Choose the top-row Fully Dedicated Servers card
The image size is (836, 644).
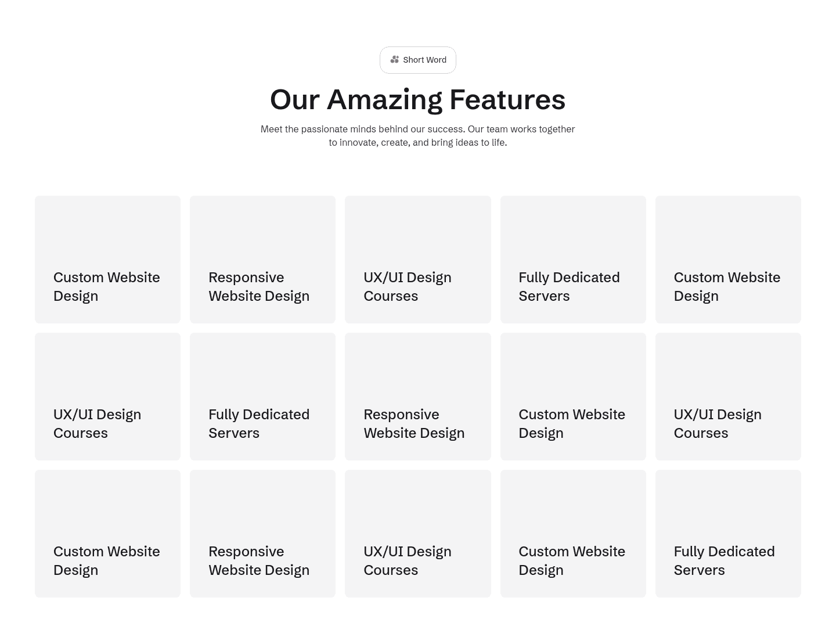click(573, 260)
